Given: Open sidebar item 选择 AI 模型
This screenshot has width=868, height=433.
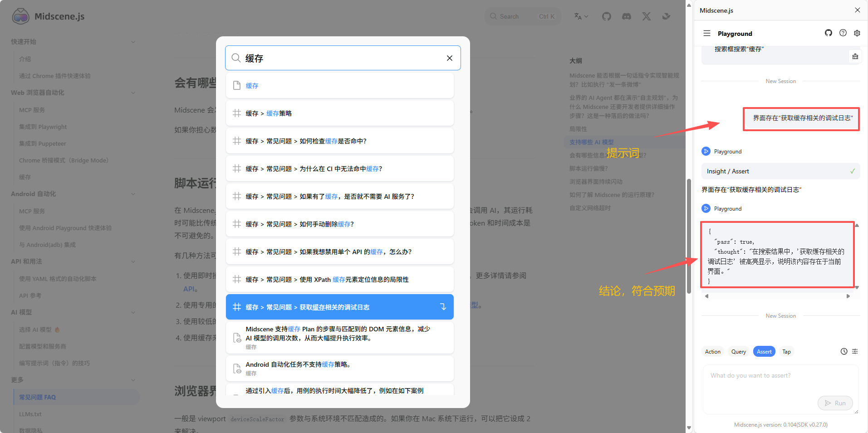Looking at the screenshot, I should click(39, 330).
